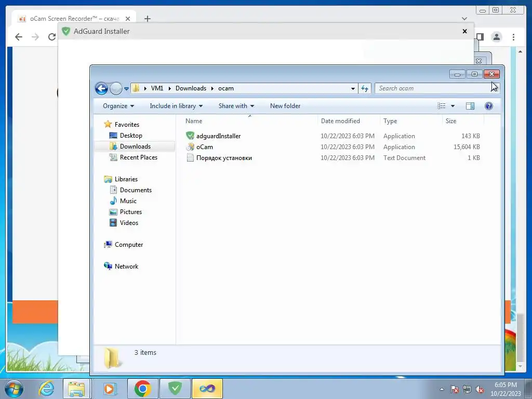Click Chrome's back arrow

(x=19, y=37)
